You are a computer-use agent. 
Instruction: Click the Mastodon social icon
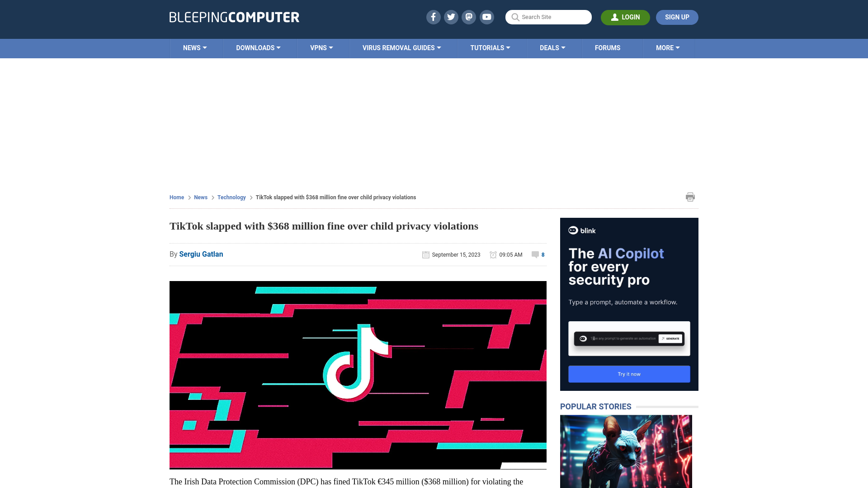(x=469, y=17)
